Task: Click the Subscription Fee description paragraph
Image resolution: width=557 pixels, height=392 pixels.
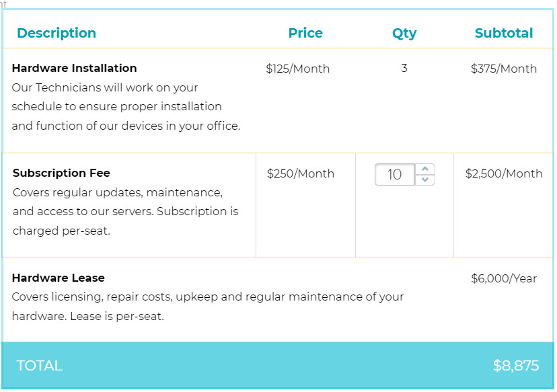Action: click(125, 211)
